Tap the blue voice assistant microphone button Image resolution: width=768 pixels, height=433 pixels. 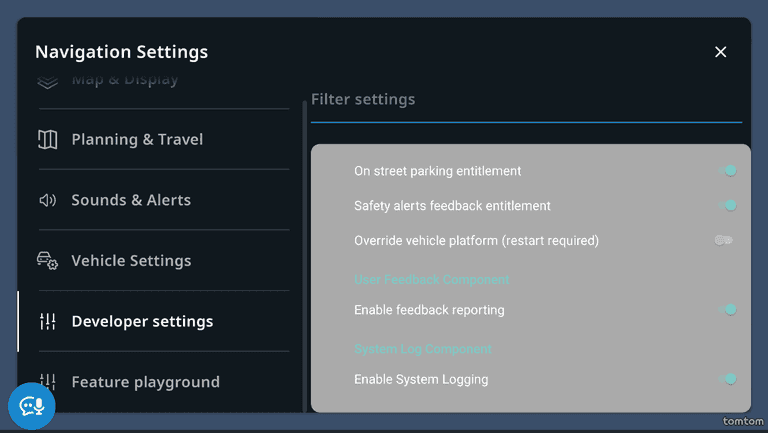[x=31, y=405]
